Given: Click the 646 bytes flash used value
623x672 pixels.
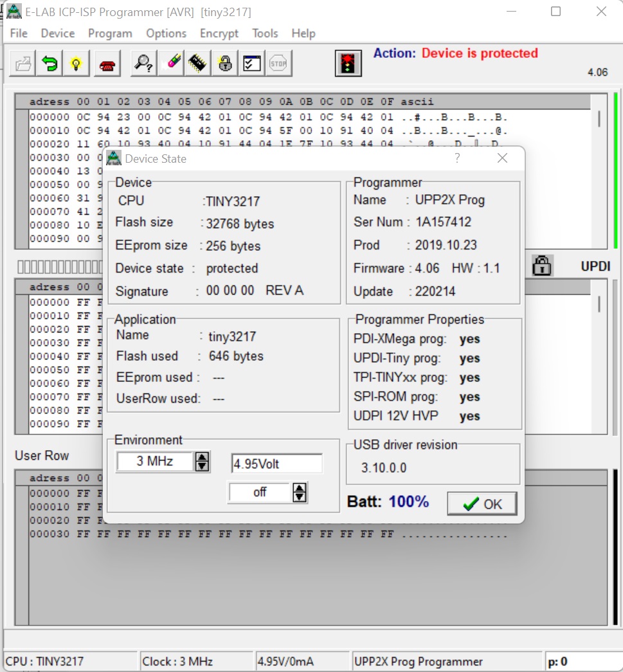Looking at the screenshot, I should tap(236, 356).
